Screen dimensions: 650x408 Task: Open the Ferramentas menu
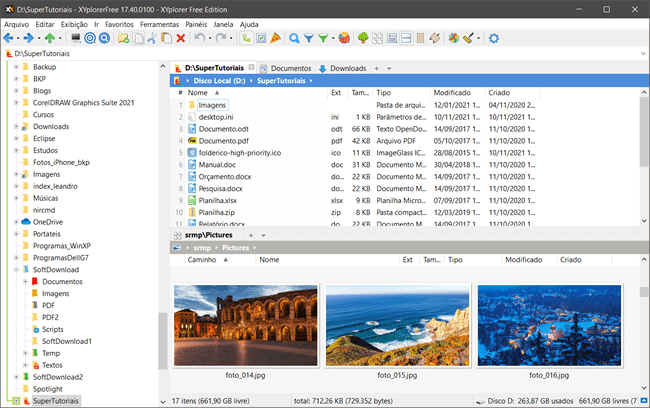[x=160, y=24]
